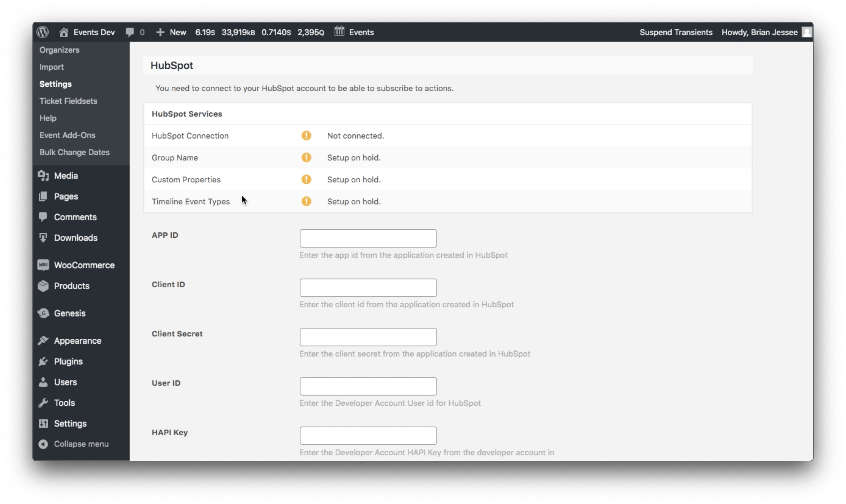Click the warning icon next to HubSpot Connection
Screen dimensions: 846x504
[306, 135]
